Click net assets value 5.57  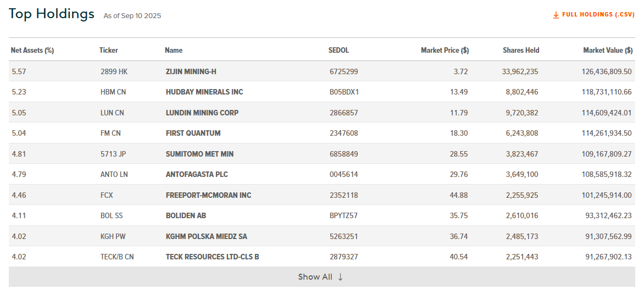(x=19, y=71)
